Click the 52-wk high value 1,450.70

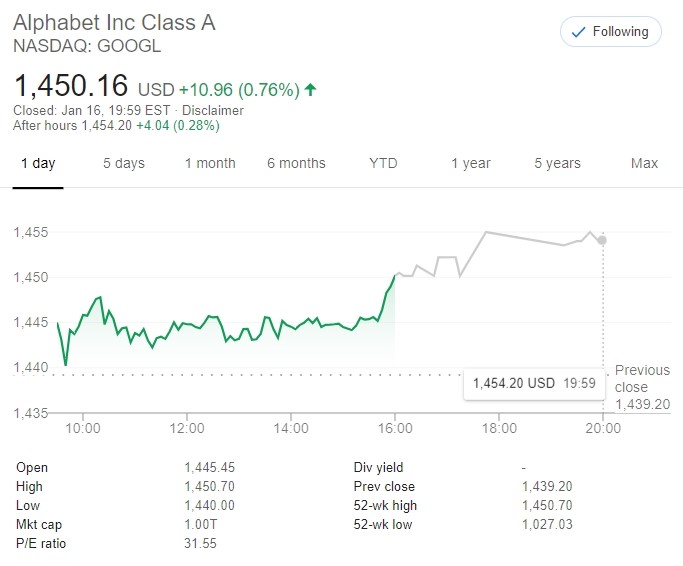[547, 505]
